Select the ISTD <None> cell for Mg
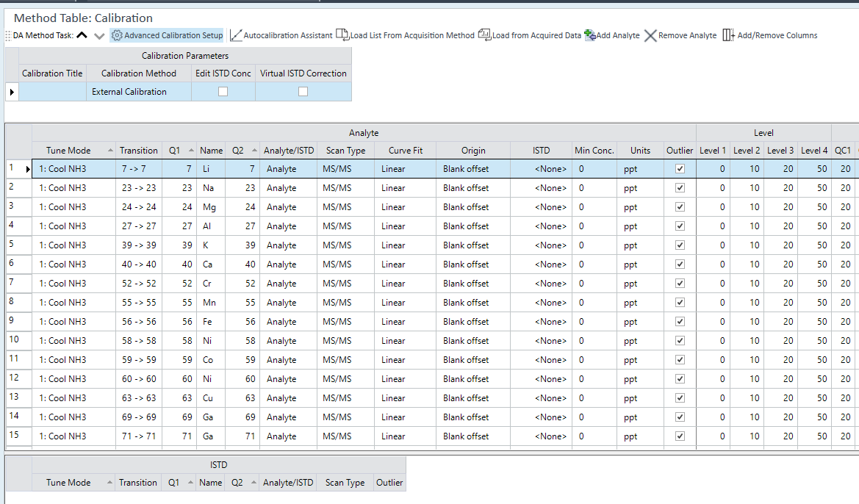The image size is (859, 504). (542, 207)
